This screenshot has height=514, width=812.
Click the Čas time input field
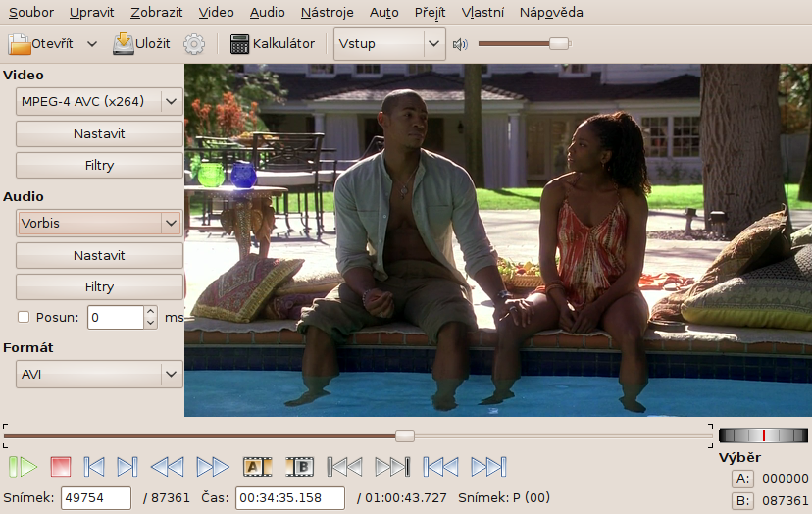point(290,498)
